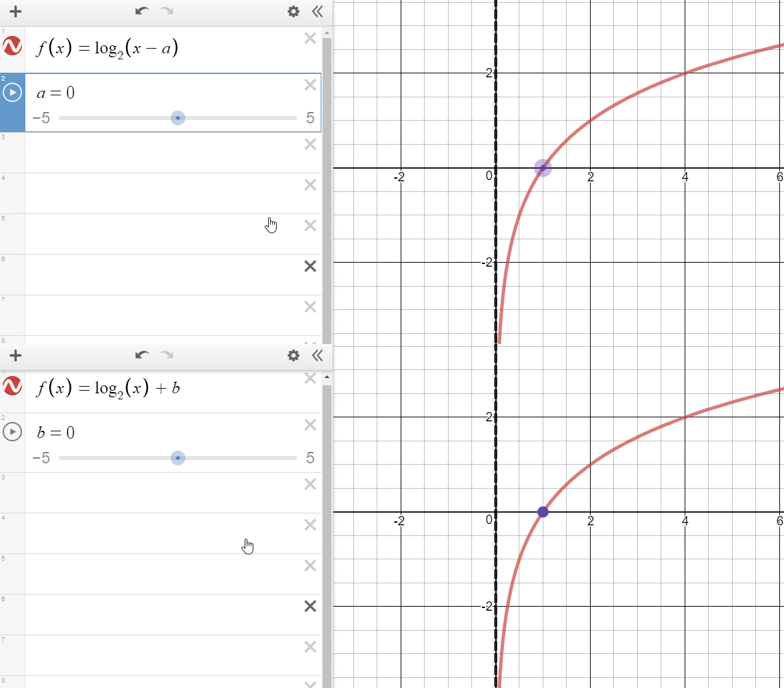Delete empty row 7 in the top list
The height and width of the screenshot is (688, 784).
pyautogui.click(x=310, y=307)
